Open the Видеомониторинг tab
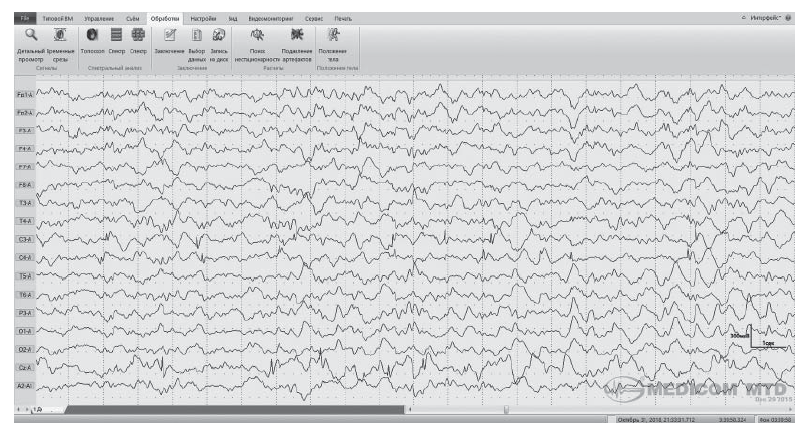The height and width of the screenshot is (433, 810). [272, 18]
